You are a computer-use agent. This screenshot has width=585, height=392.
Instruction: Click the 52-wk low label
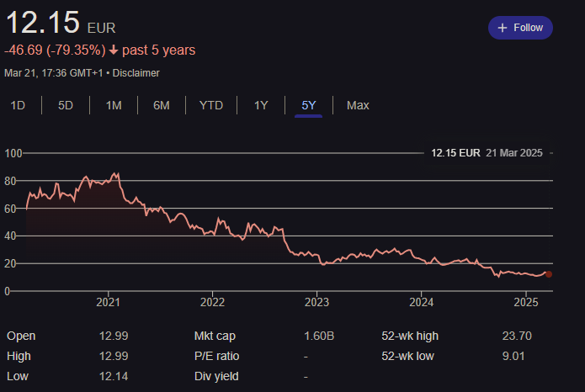click(x=407, y=356)
